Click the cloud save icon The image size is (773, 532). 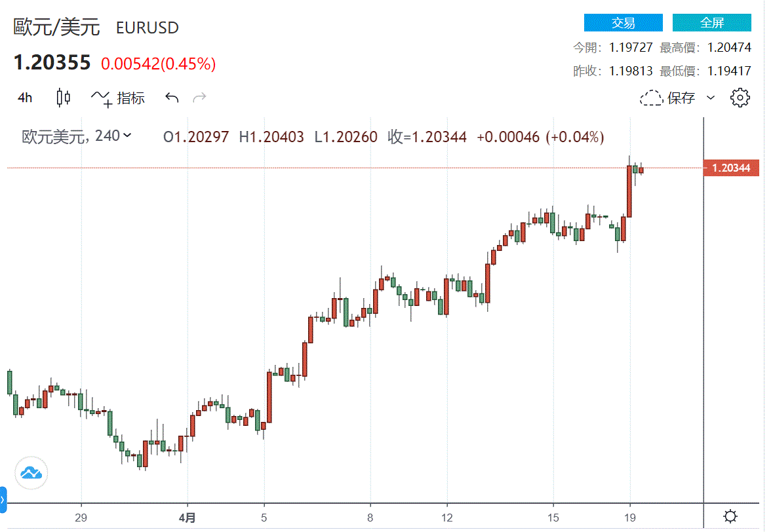(651, 98)
